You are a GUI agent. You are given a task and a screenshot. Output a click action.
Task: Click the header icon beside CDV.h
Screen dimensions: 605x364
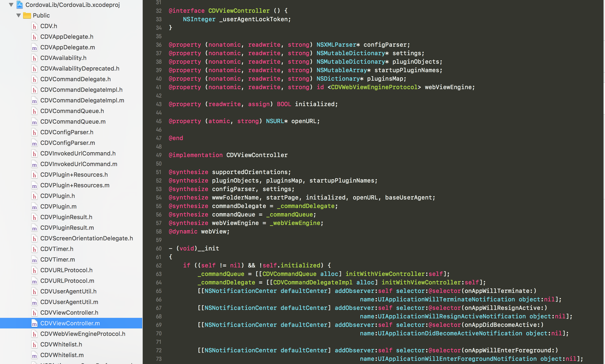click(x=34, y=26)
